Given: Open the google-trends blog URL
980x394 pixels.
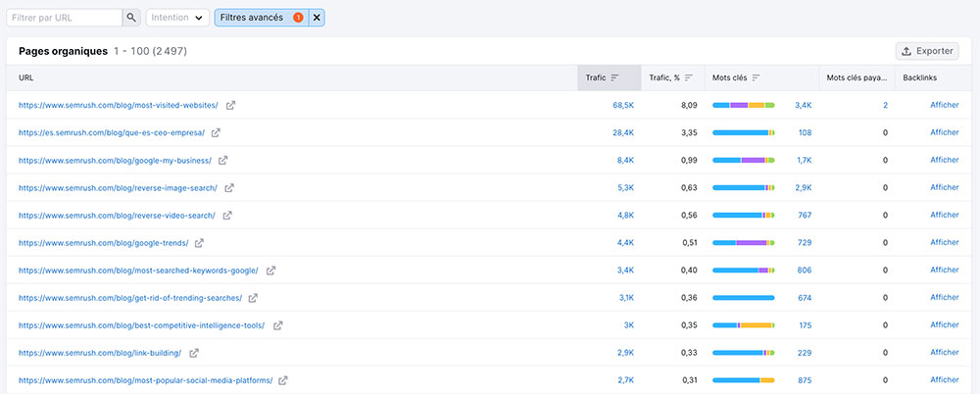Looking at the screenshot, I should pyautogui.click(x=103, y=243).
